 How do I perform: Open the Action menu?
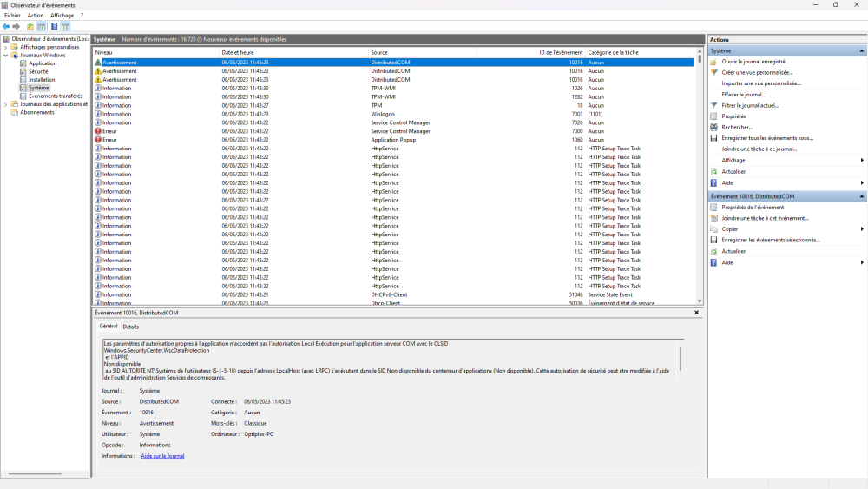(x=35, y=15)
